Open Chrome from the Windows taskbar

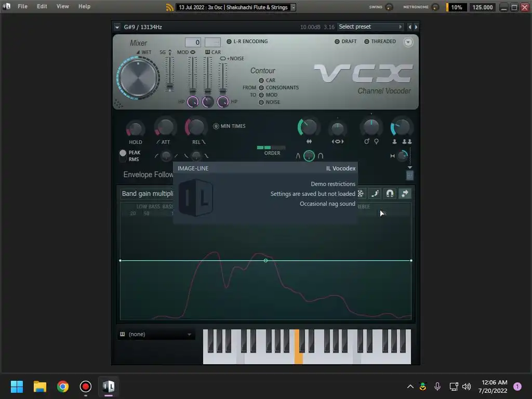pos(63,387)
